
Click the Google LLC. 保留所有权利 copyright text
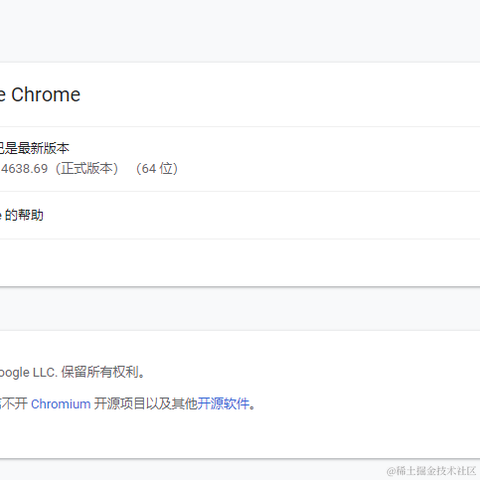click(x=72, y=372)
